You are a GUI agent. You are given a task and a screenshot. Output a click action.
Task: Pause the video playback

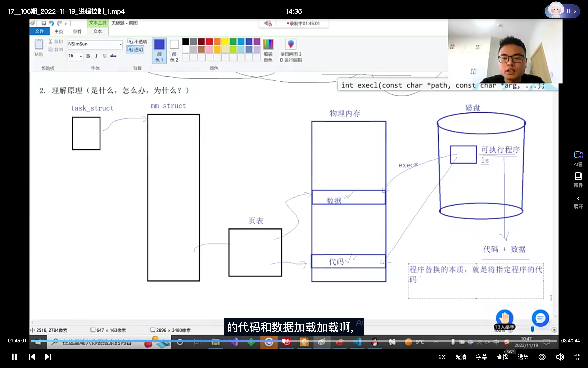14,357
